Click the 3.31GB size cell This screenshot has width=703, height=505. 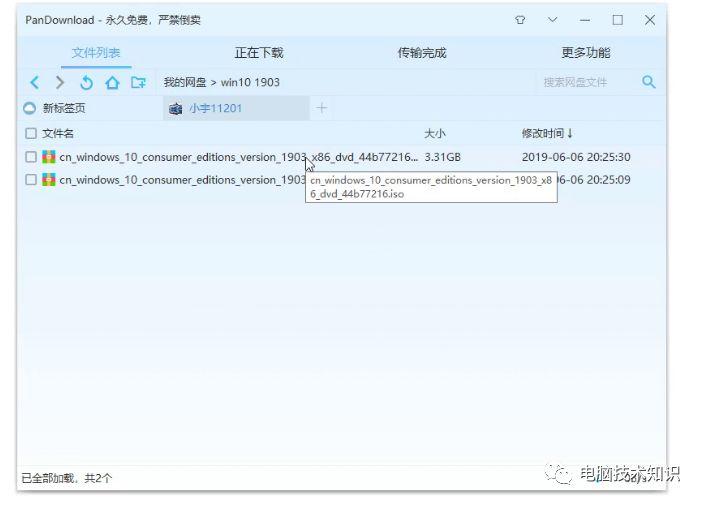coord(443,157)
